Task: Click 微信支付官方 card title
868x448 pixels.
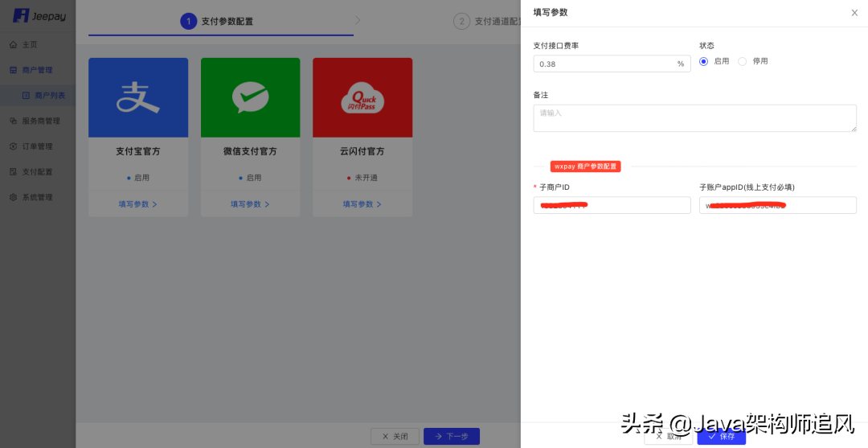Action: tap(250, 151)
